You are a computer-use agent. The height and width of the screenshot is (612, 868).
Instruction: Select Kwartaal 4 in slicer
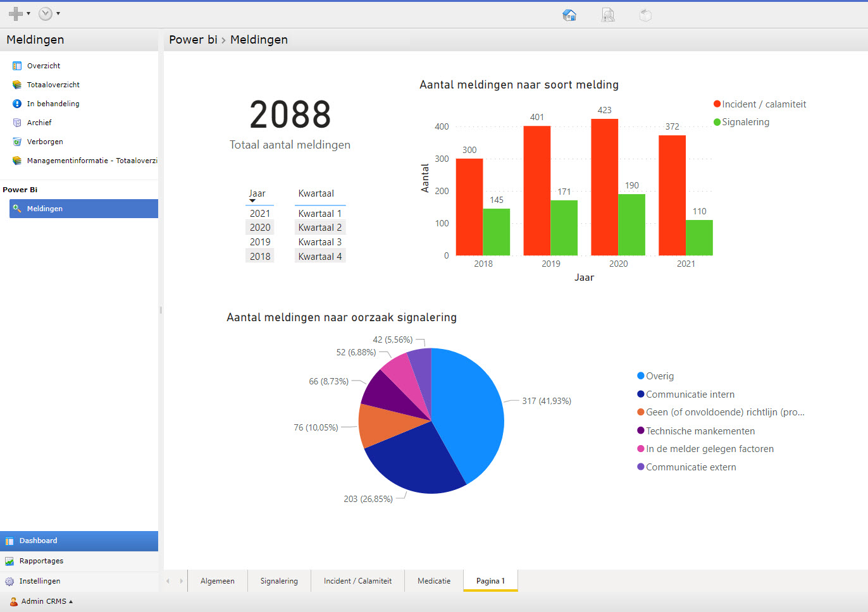click(320, 257)
